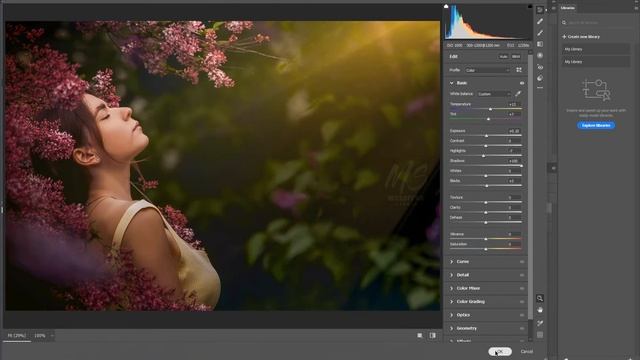Click the Shadows slider handle
This screenshot has width=640, height=360.
click(x=521, y=166)
